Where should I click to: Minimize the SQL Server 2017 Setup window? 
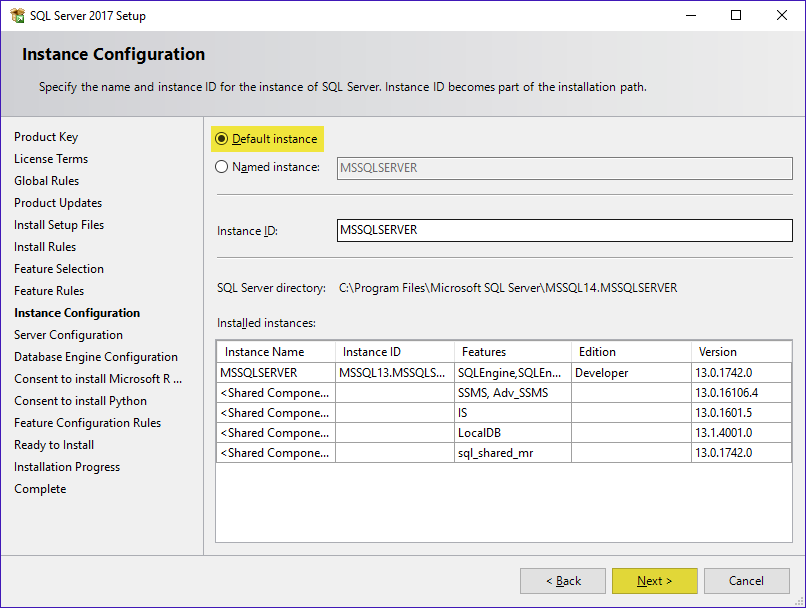coord(691,15)
